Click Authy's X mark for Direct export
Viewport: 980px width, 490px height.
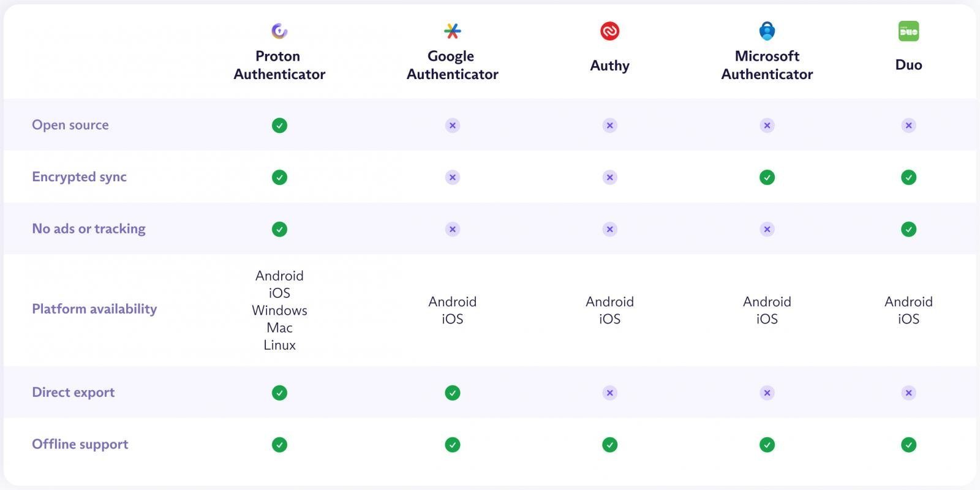pos(609,393)
